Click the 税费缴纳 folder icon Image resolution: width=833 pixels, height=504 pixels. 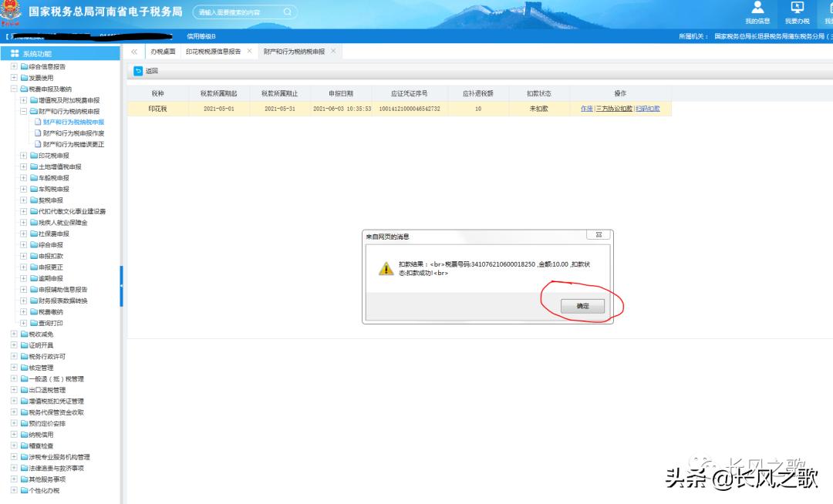[x=33, y=311]
